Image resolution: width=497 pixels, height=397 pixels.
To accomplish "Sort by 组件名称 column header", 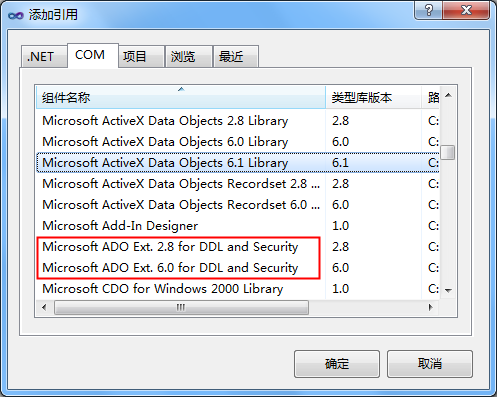I will 181,97.
